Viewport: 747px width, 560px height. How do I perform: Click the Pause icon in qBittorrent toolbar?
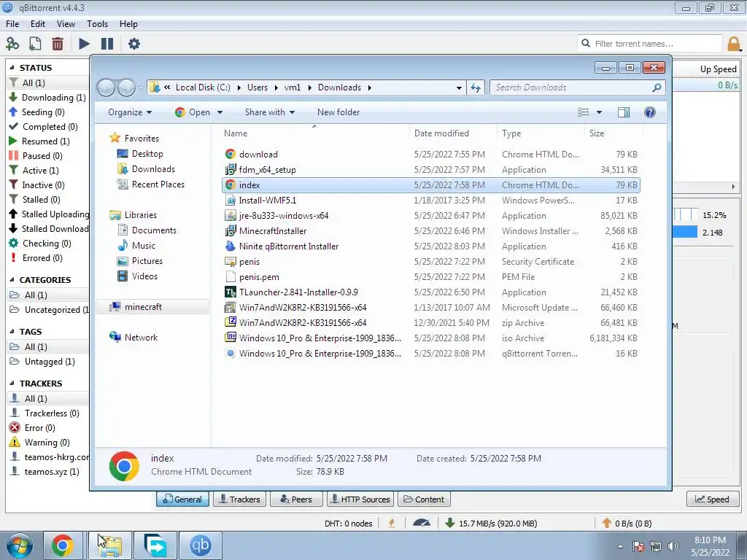coord(107,44)
